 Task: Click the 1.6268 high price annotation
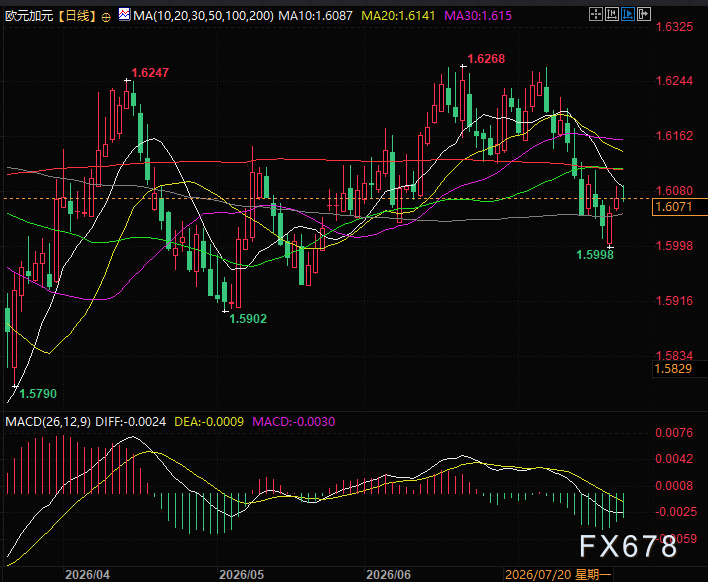486,59
